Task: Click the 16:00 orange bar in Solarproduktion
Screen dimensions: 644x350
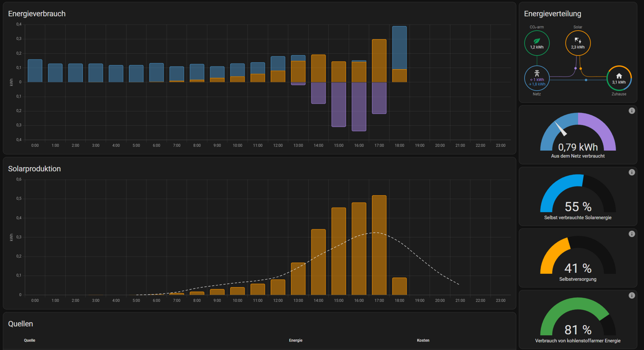Action: click(x=359, y=249)
